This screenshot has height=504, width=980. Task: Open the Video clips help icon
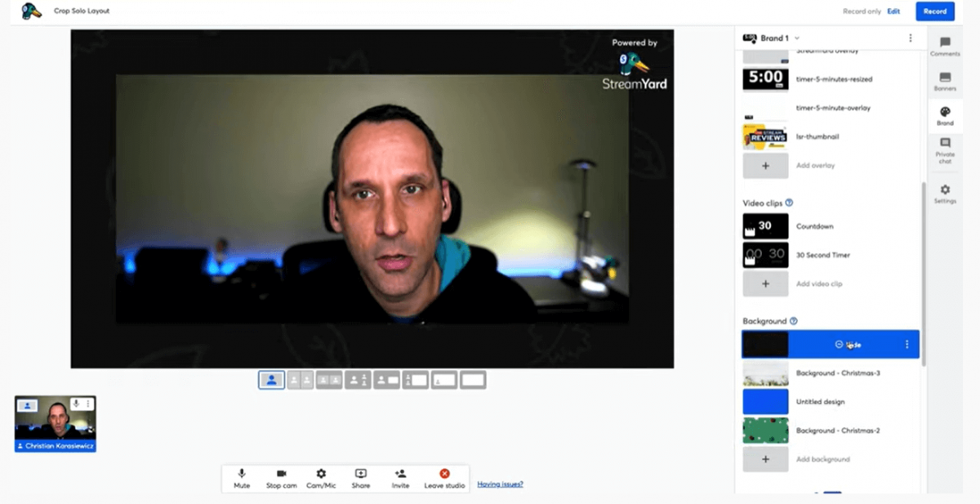click(x=789, y=203)
